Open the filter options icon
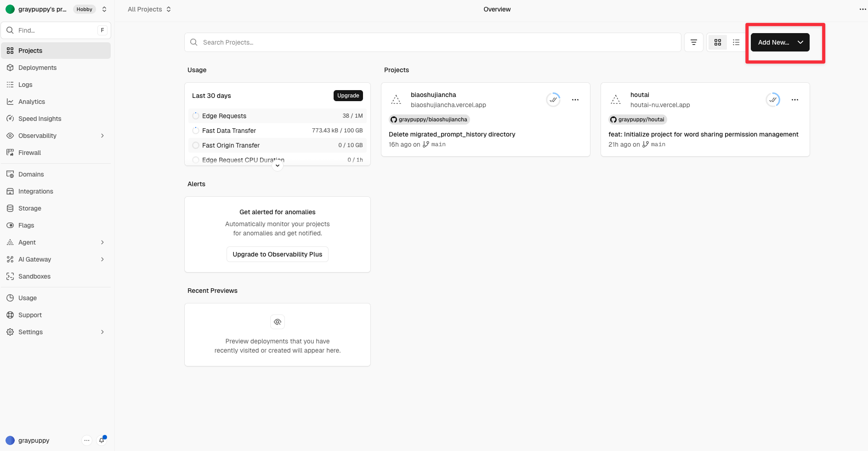Image resolution: width=868 pixels, height=451 pixels. pos(693,42)
